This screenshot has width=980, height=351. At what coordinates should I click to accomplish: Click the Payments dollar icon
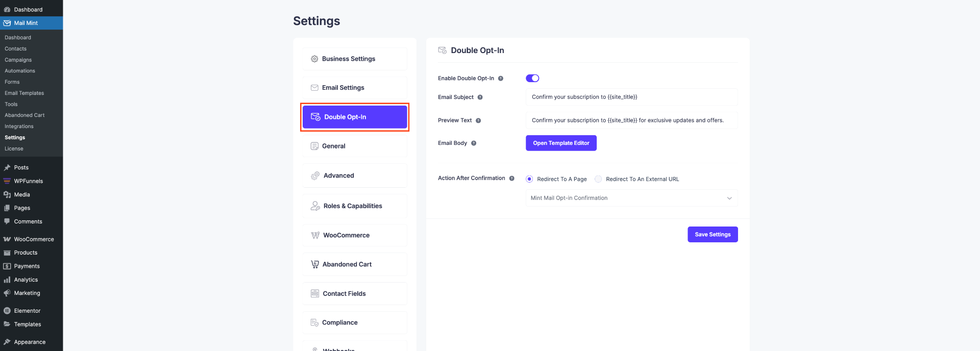coord(7,266)
